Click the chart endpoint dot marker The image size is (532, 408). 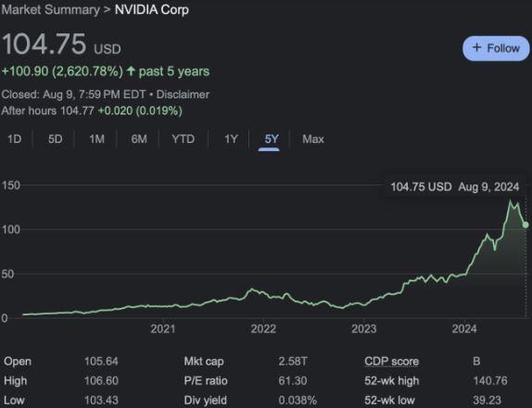pyautogui.click(x=526, y=224)
